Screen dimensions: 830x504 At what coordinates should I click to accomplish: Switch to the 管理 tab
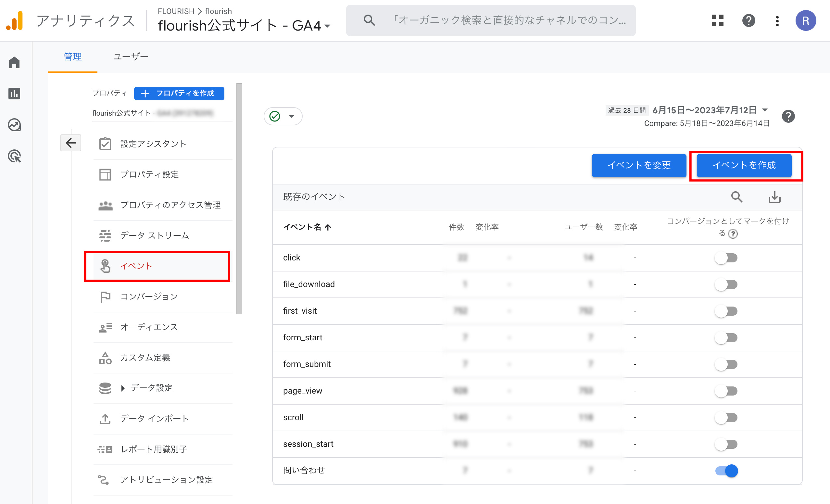[x=73, y=57]
